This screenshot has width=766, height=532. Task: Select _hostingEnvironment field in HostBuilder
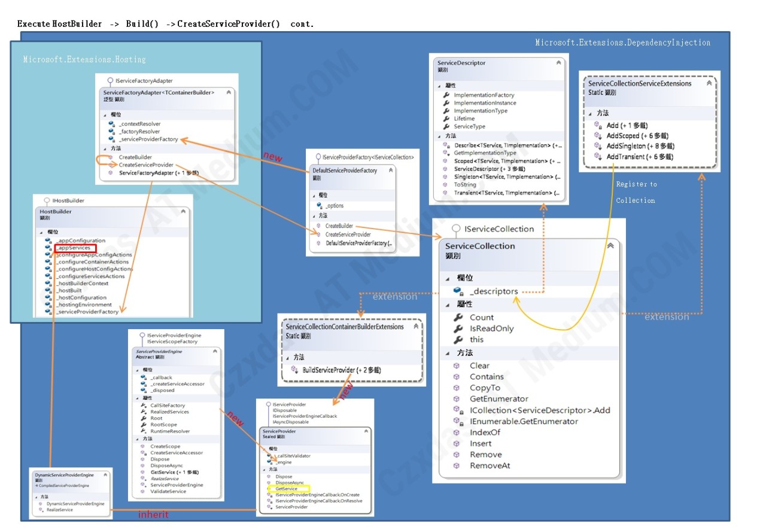click(x=83, y=305)
